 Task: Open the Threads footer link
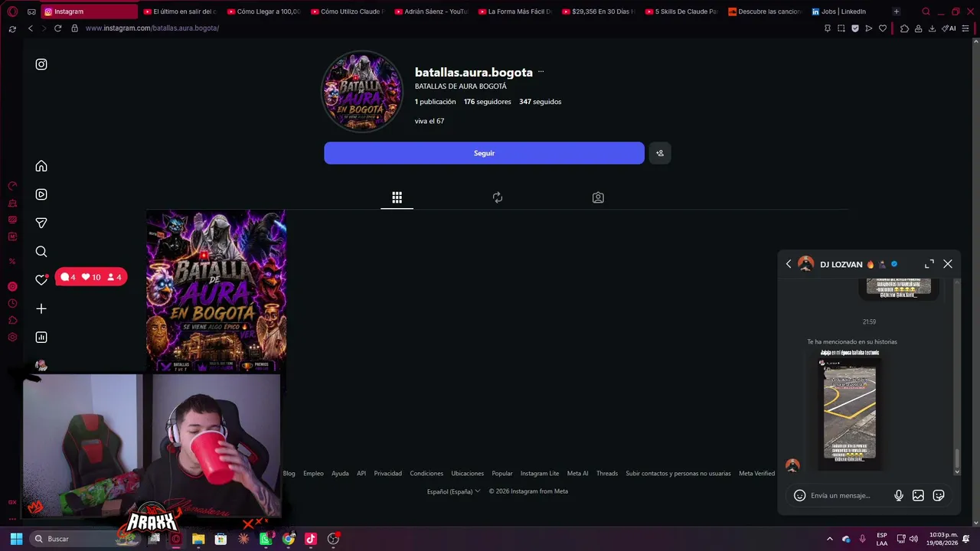tap(607, 474)
